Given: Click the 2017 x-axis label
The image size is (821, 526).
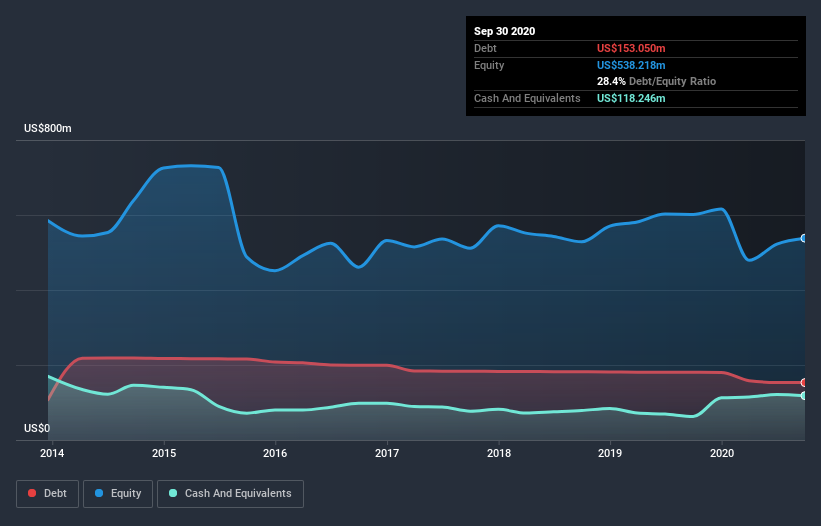Looking at the screenshot, I should click(387, 453).
